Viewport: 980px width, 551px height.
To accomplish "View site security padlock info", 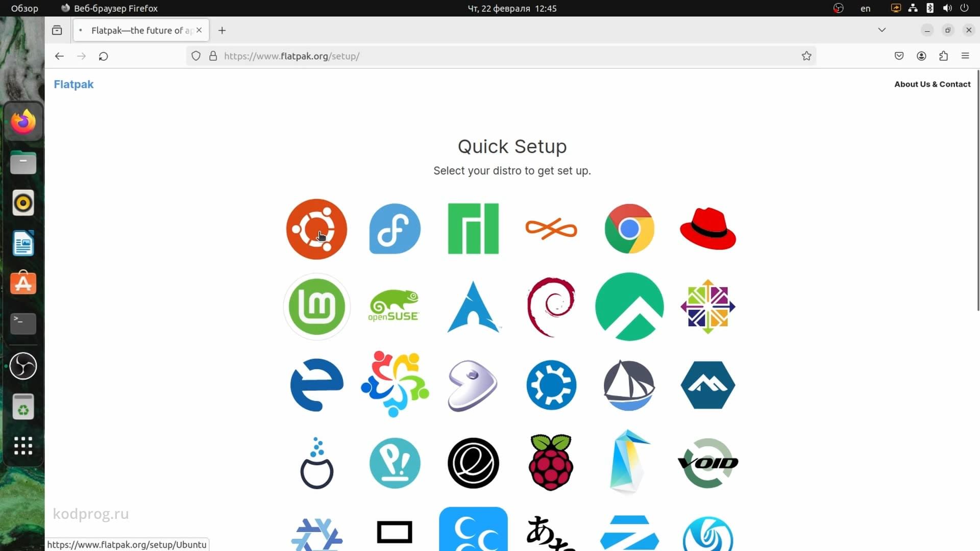I will pyautogui.click(x=213, y=56).
